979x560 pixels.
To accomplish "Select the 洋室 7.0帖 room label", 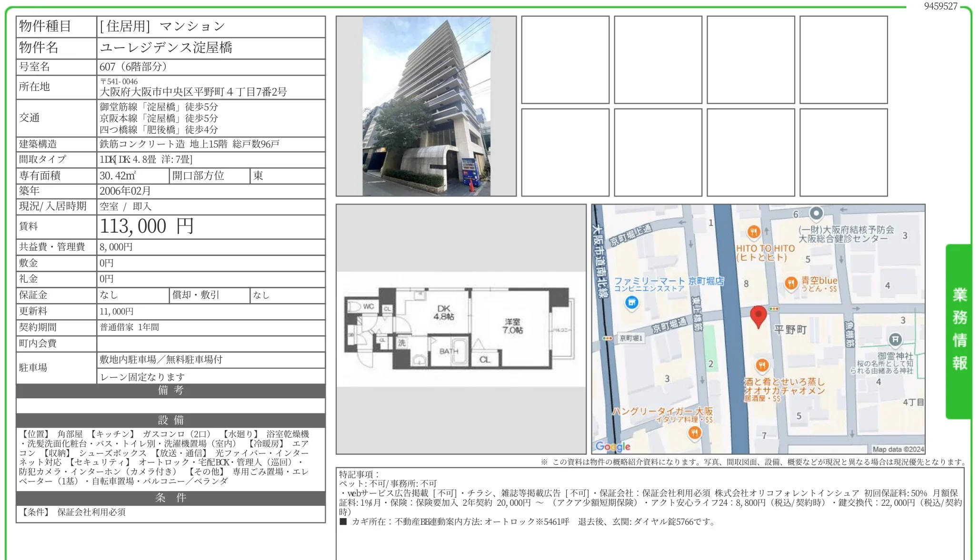I will click(512, 326).
